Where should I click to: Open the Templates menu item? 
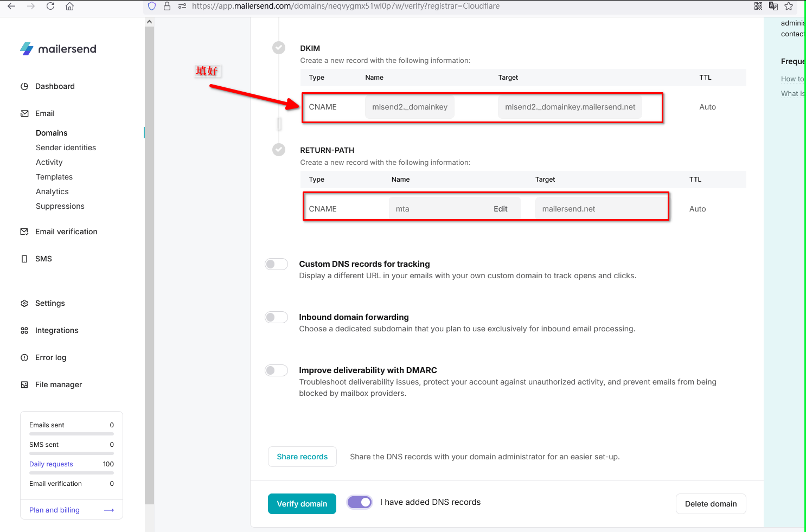coord(54,177)
